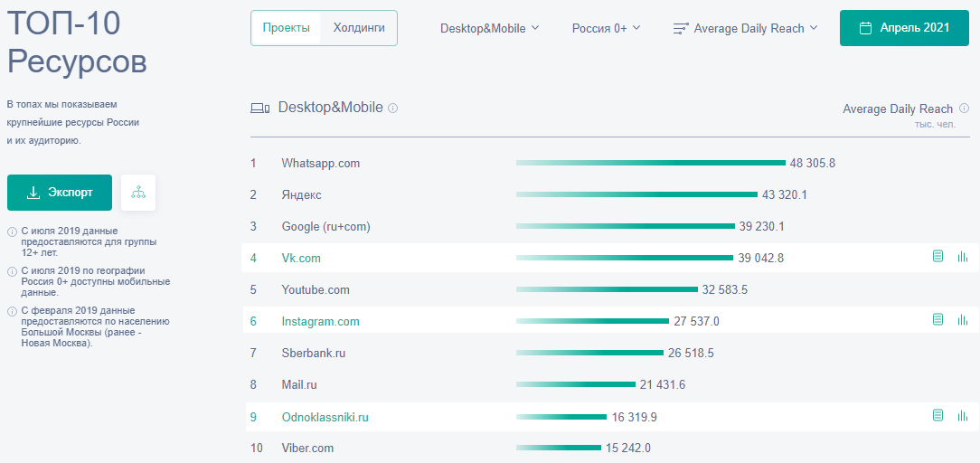The height and width of the screenshot is (463, 980).
Task: Click the Youtube.com reach bar
Action: pyautogui.click(x=607, y=289)
